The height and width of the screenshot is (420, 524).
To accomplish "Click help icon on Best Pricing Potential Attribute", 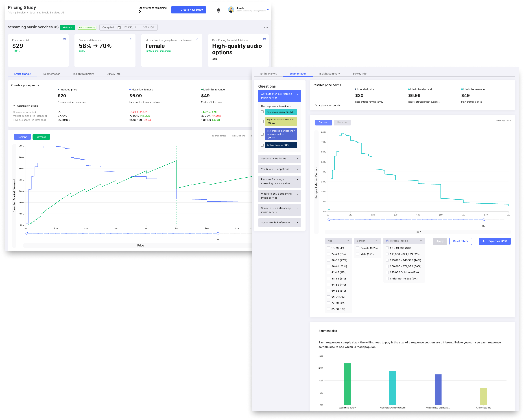I will click(x=264, y=39).
